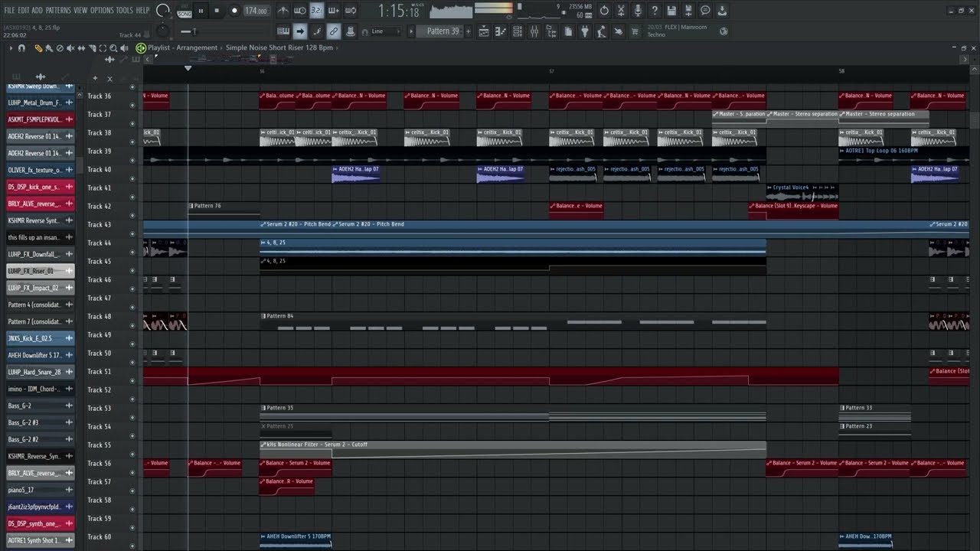Mute Track 51 with its mute dot
980x551 pixels.
coord(132,380)
